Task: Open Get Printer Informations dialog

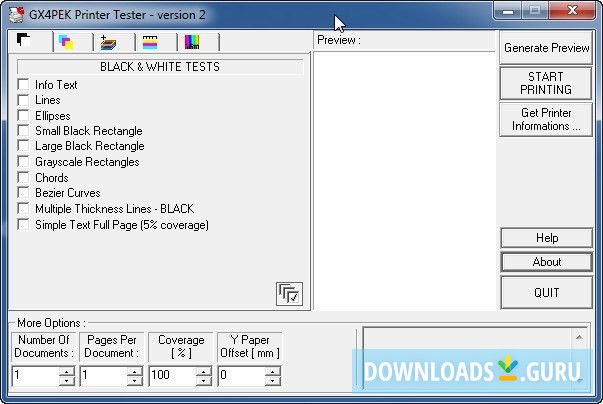Action: coord(546,119)
